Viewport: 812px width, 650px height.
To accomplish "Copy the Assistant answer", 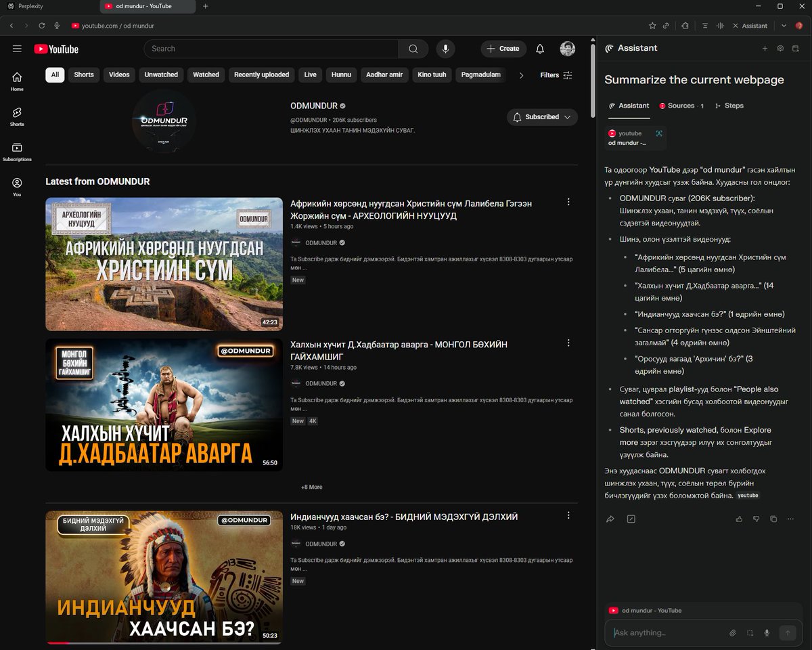I will click(773, 519).
